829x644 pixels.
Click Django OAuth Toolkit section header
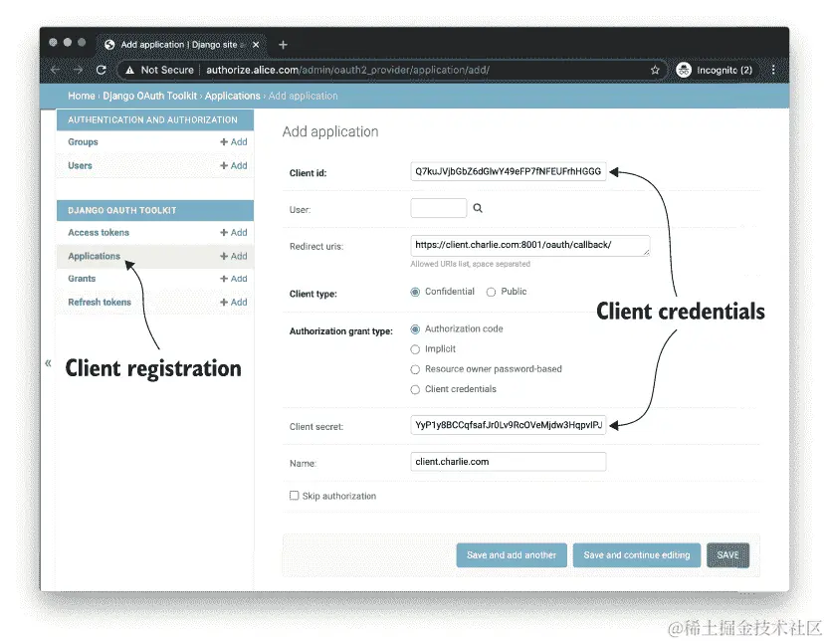pos(155,210)
